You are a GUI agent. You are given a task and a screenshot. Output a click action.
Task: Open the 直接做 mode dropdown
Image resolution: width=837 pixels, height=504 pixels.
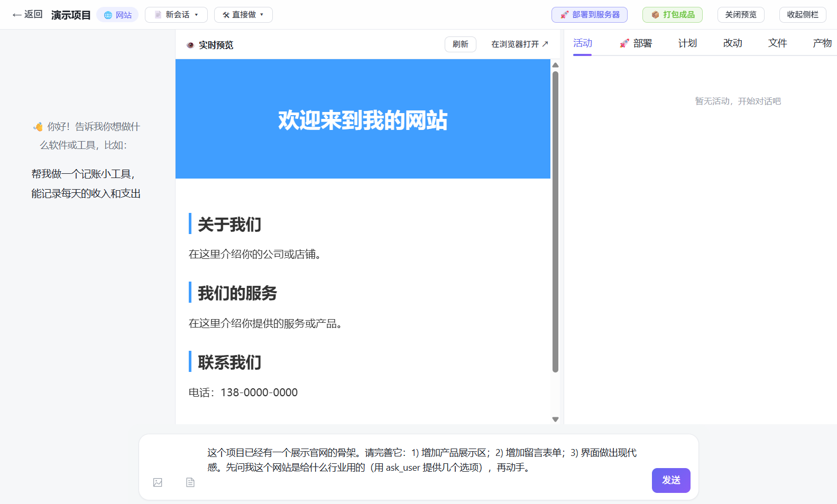[x=243, y=15]
